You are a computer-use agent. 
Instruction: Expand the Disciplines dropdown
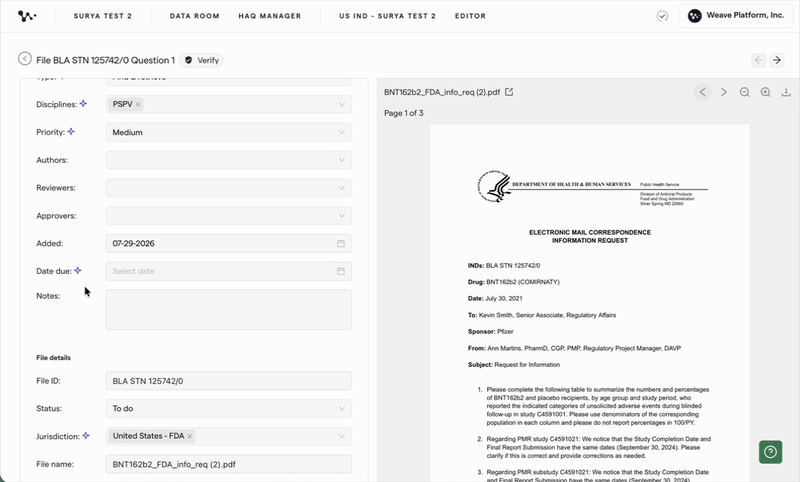342,104
